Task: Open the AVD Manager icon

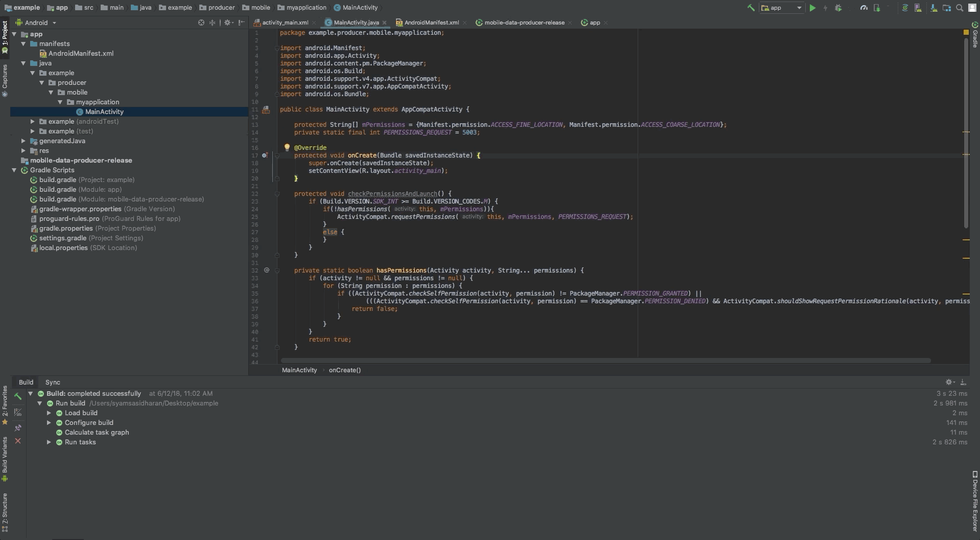Action: click(918, 8)
